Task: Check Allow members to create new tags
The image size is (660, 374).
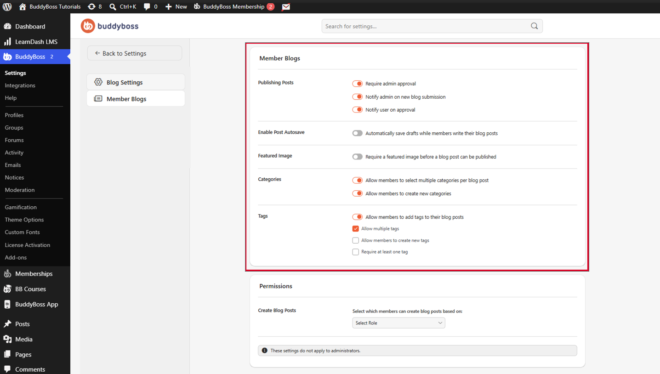Action: click(x=356, y=240)
